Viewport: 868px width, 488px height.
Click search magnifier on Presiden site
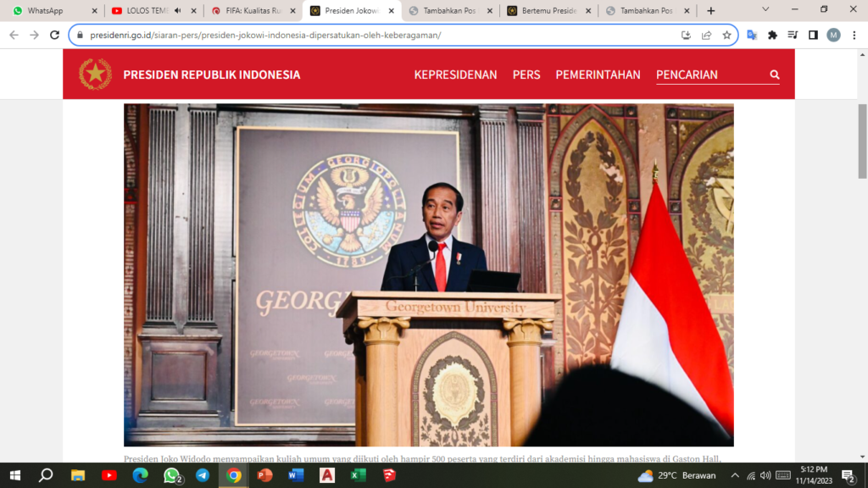pos(775,75)
